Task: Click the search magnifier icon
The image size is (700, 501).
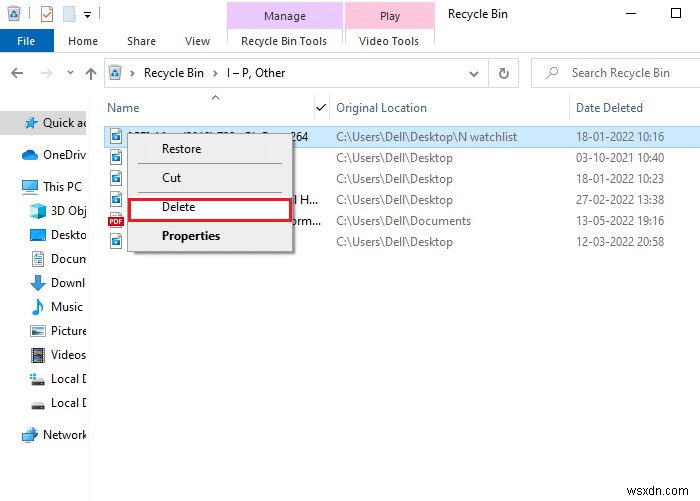Action: coord(552,73)
